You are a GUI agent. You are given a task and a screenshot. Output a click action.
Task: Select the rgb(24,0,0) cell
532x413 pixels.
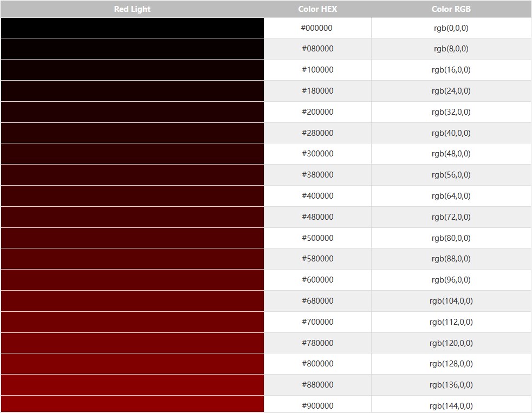pyautogui.click(x=451, y=90)
